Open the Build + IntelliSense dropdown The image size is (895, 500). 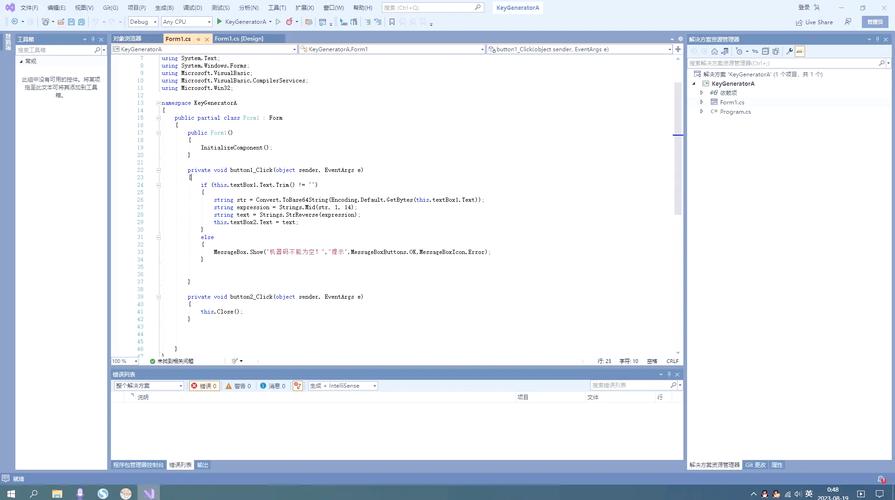[343, 386]
